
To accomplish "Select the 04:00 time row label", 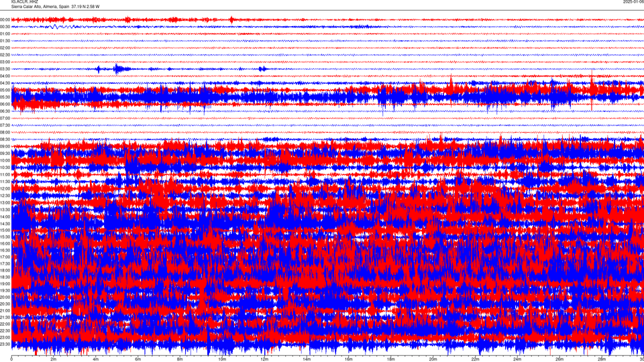I will 5,76.
